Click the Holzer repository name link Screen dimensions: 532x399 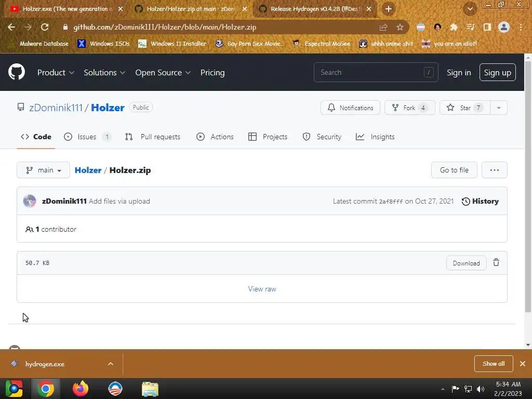108,108
